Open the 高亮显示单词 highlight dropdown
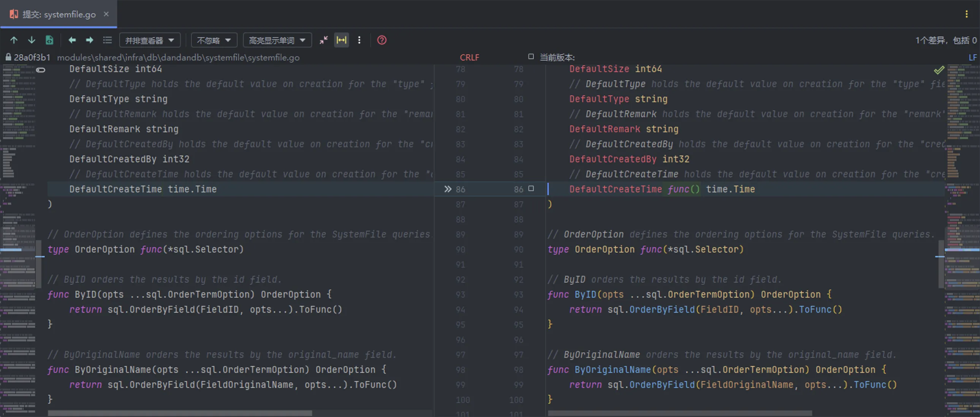 pos(277,40)
